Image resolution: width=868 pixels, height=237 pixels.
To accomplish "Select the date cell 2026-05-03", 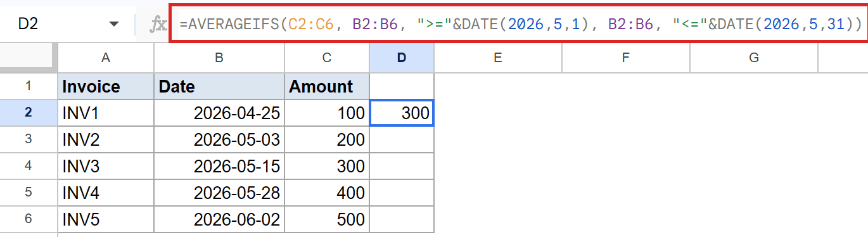I will click(219, 139).
